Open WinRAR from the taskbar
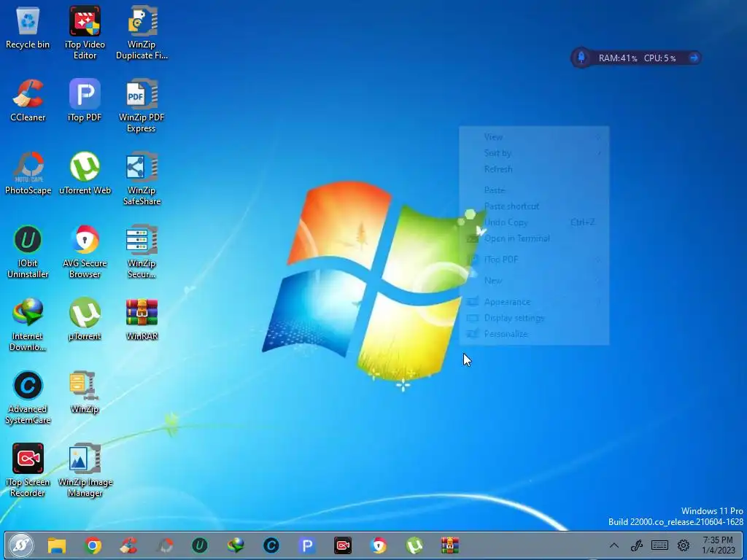 point(449,545)
